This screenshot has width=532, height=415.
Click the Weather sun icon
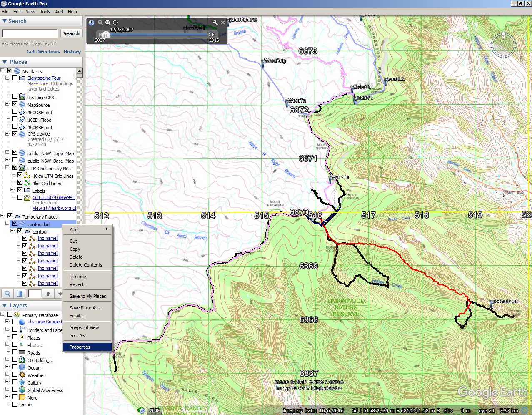(x=22, y=375)
